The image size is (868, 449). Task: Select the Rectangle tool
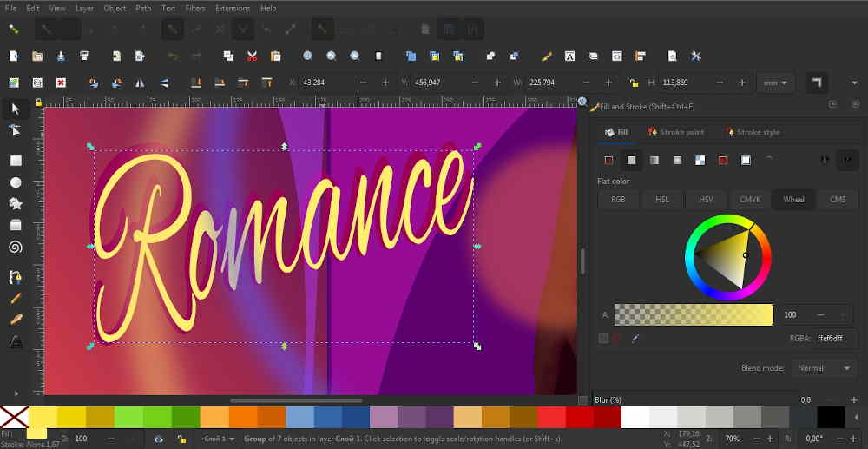pyautogui.click(x=16, y=161)
